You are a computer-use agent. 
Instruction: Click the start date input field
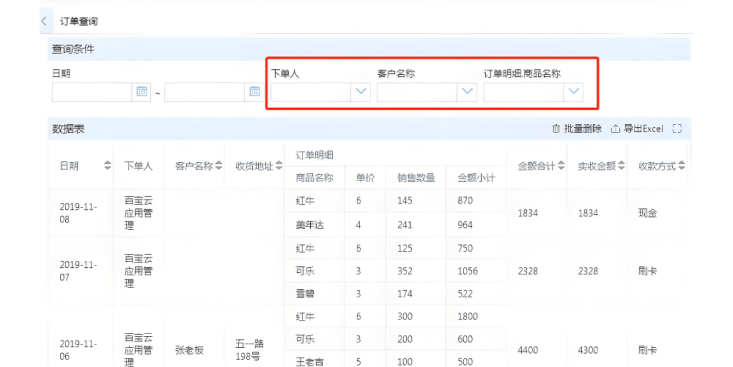(x=92, y=92)
